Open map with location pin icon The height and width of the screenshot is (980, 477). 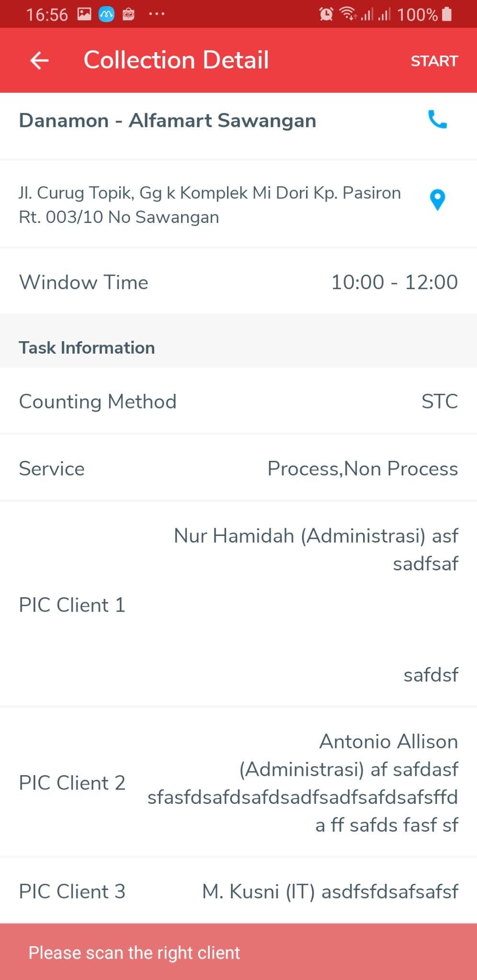pos(437,200)
